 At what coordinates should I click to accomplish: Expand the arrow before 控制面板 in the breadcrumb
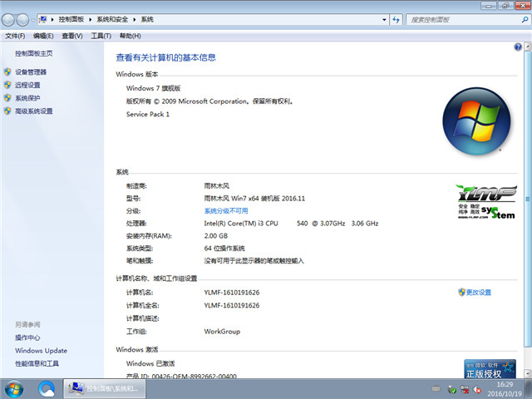coord(52,20)
